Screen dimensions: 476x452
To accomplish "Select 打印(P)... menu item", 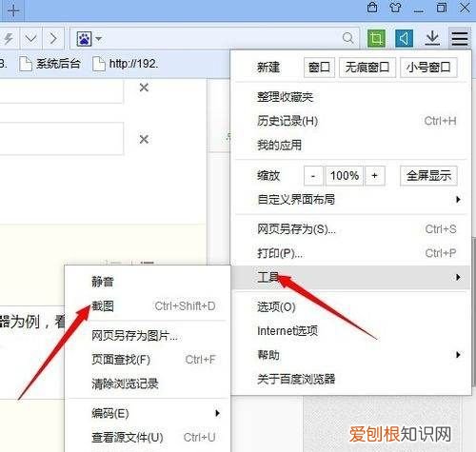I will click(351, 253).
